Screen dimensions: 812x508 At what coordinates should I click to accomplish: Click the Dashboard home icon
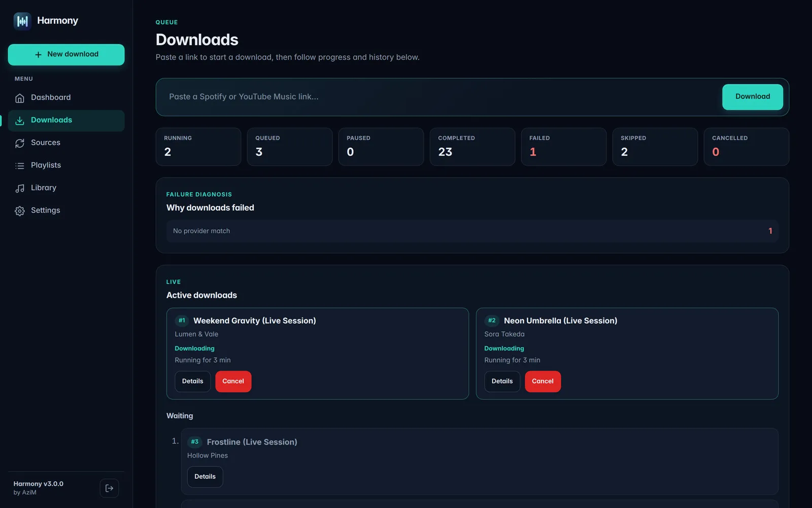[x=20, y=98]
